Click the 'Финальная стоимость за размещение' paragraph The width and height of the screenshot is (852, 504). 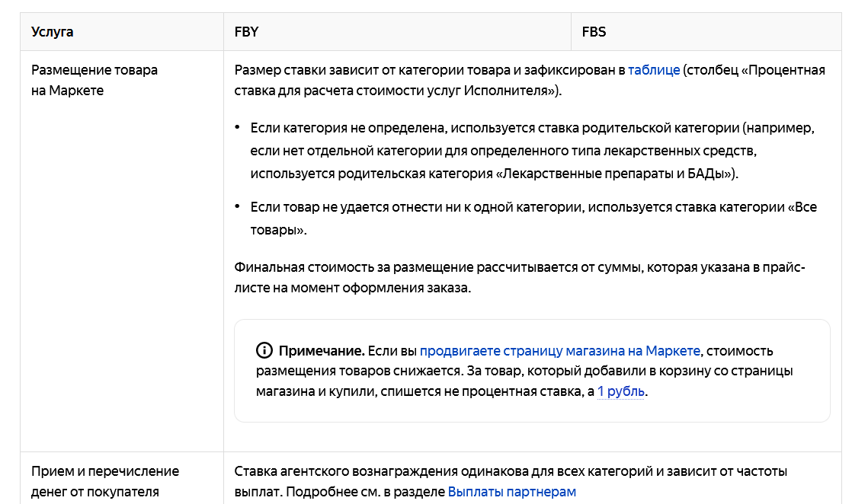[x=520, y=278]
